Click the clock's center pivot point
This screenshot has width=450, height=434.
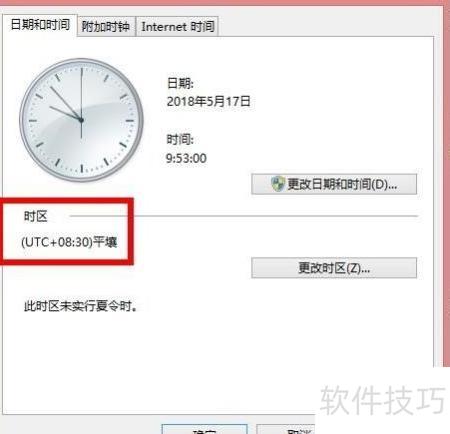(x=81, y=120)
